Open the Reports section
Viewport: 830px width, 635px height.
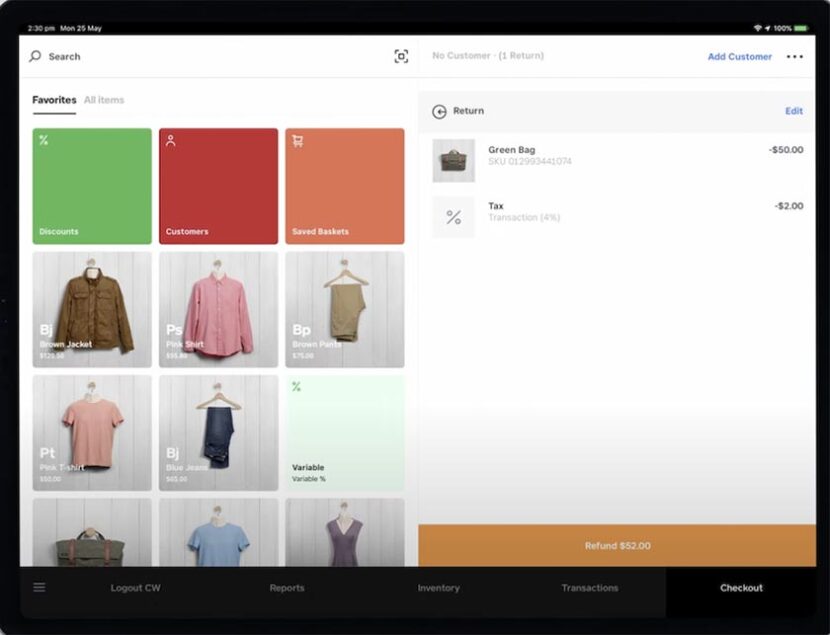pyautogui.click(x=287, y=588)
